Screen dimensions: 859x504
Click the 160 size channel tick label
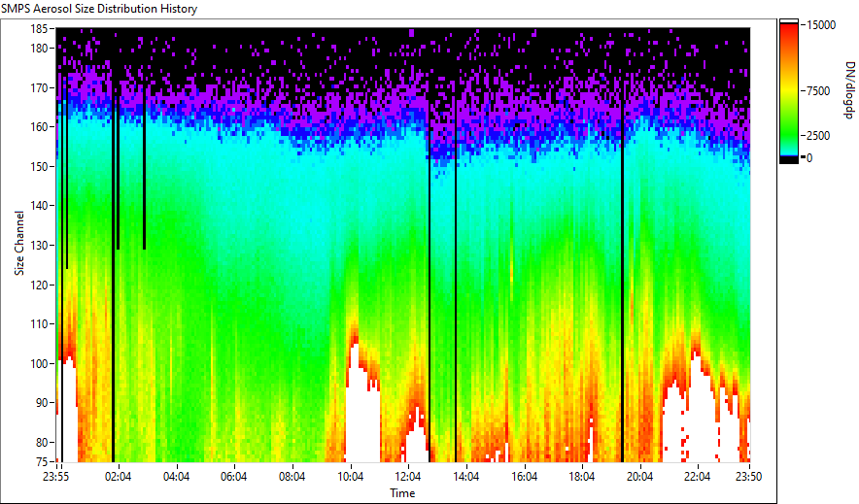point(40,127)
